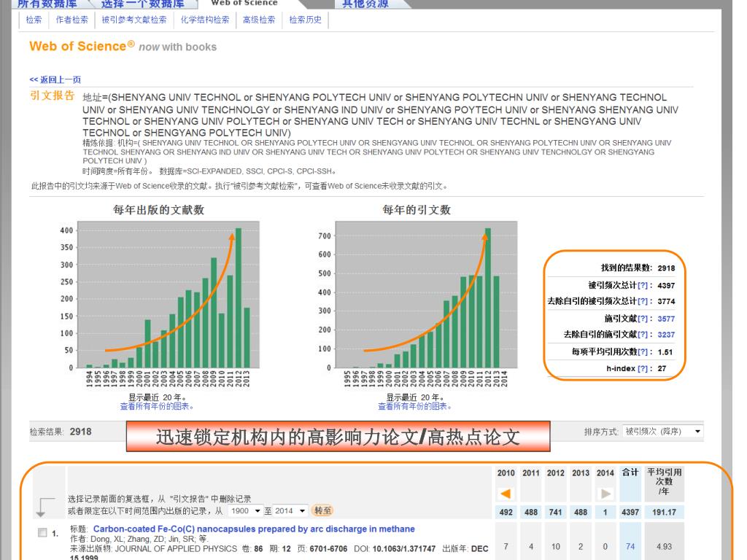The image size is (747, 560).
Task: Open the 作者检索 sub-tab
Action: tap(72, 20)
